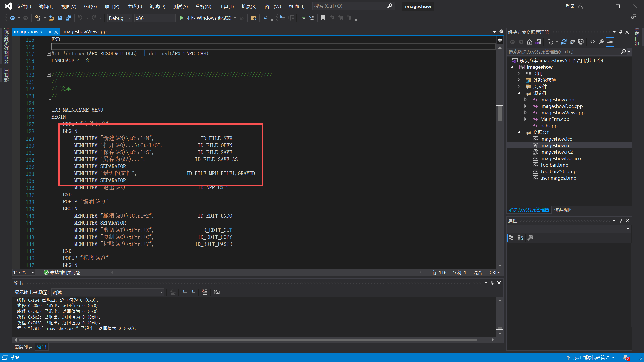Toggle auto-hide pin for Output panel
The width and height of the screenshot is (644, 362).
[x=492, y=283]
